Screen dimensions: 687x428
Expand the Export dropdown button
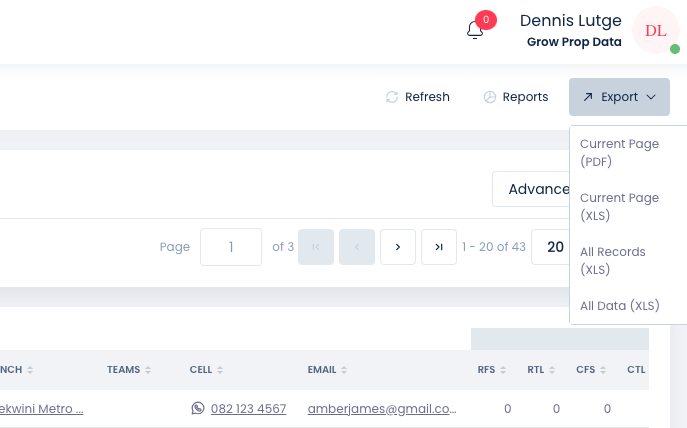point(619,97)
